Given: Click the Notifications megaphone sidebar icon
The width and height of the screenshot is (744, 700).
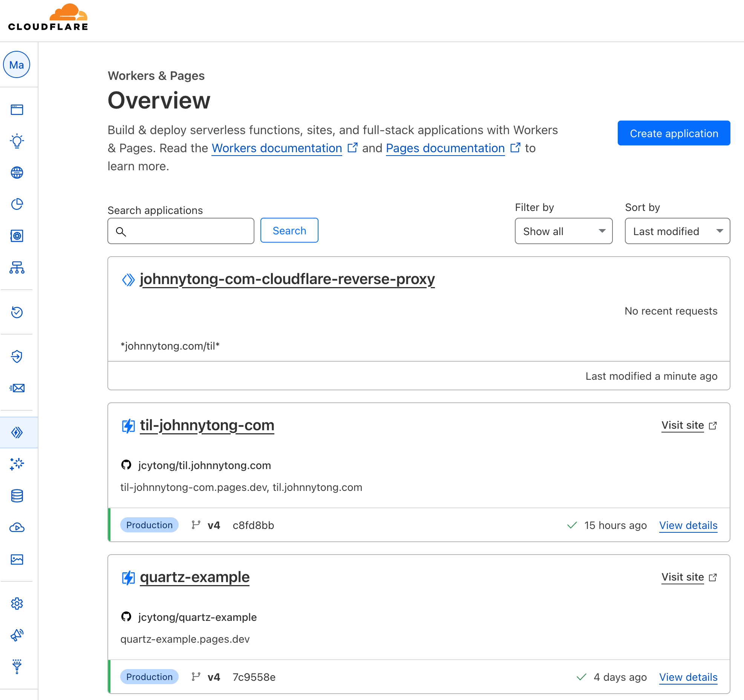Looking at the screenshot, I should click(17, 635).
